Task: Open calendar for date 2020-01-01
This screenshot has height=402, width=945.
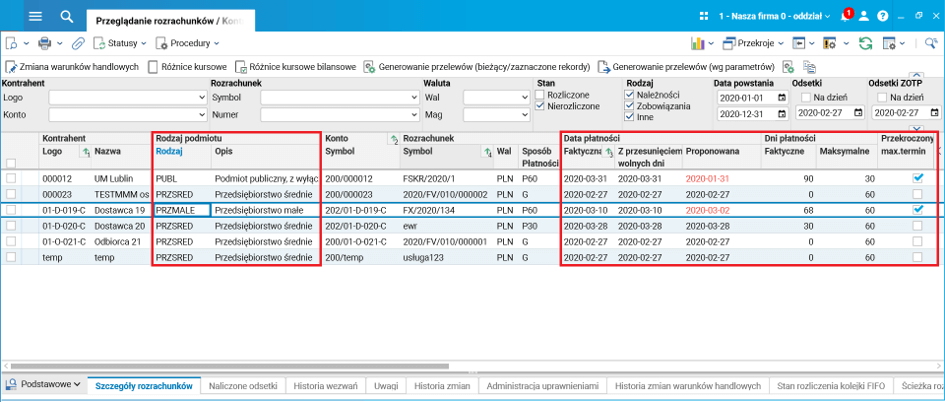Action: [x=782, y=98]
